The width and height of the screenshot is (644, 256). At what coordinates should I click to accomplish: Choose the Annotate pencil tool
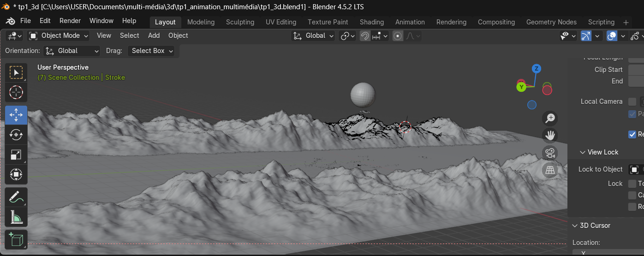(x=16, y=197)
